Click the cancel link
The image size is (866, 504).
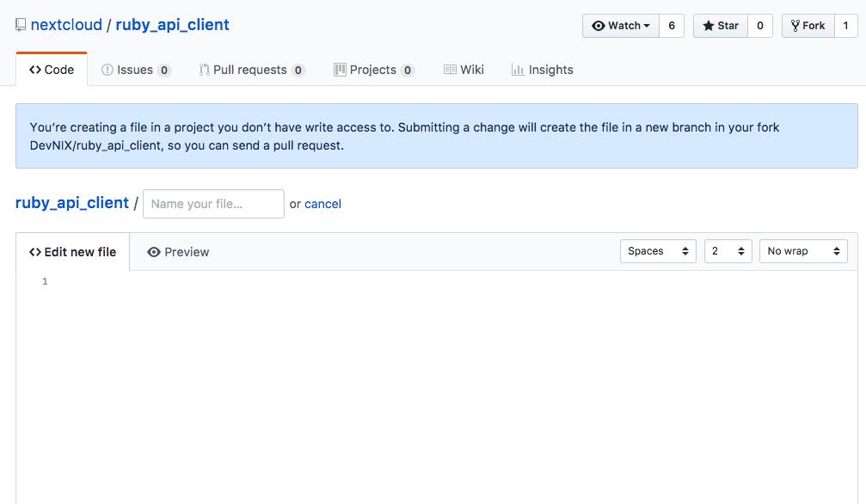click(323, 204)
